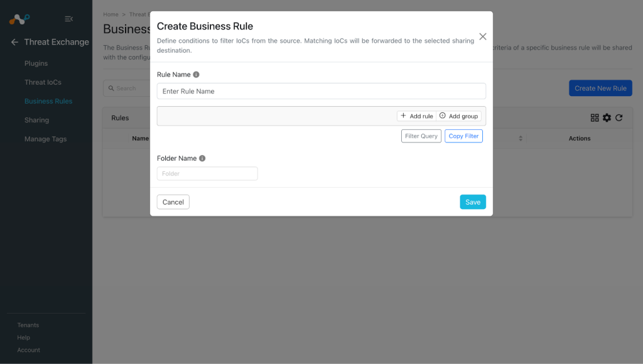
Task: Open the table settings gear icon
Action: pos(607,117)
